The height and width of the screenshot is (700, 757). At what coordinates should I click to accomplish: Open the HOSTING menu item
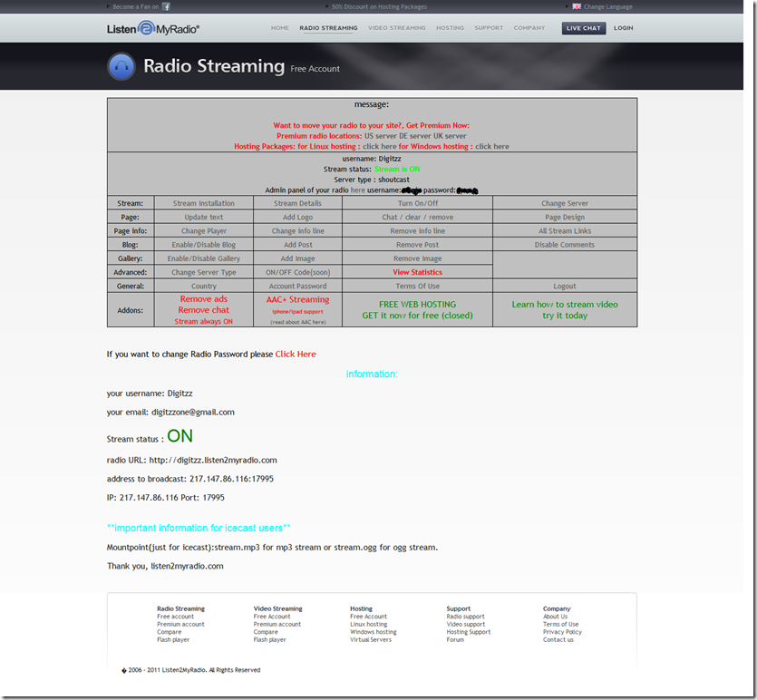[x=450, y=28]
